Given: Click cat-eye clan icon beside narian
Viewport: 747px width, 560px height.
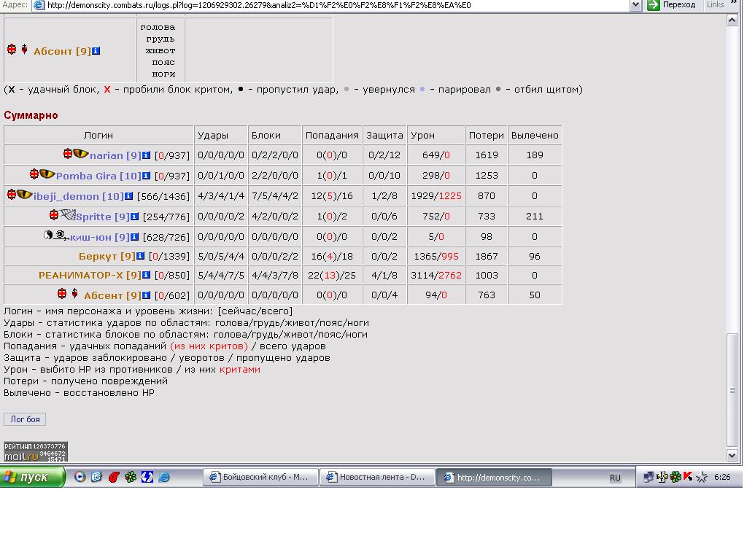Looking at the screenshot, I should [80, 154].
